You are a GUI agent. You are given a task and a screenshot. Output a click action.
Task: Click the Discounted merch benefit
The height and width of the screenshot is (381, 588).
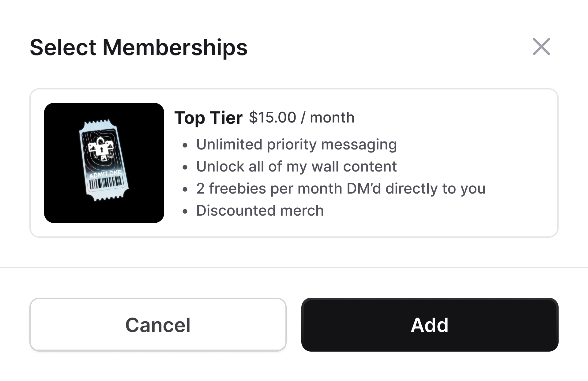(260, 210)
